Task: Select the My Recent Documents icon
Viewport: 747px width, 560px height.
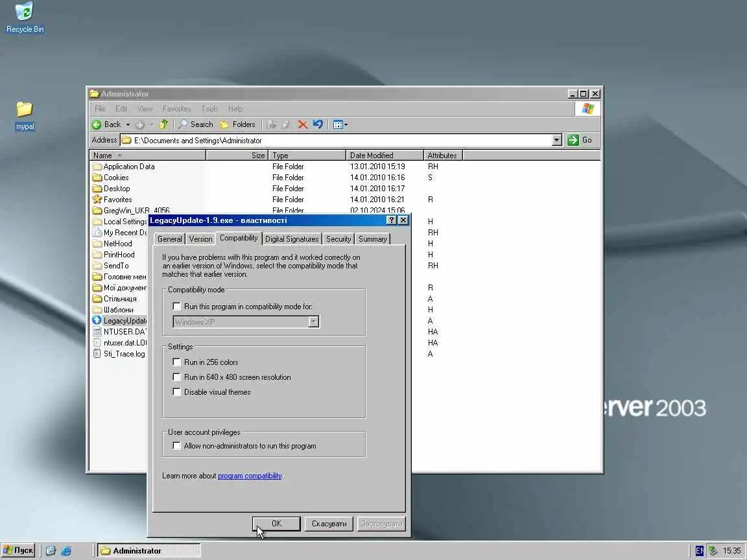Action: [x=97, y=233]
